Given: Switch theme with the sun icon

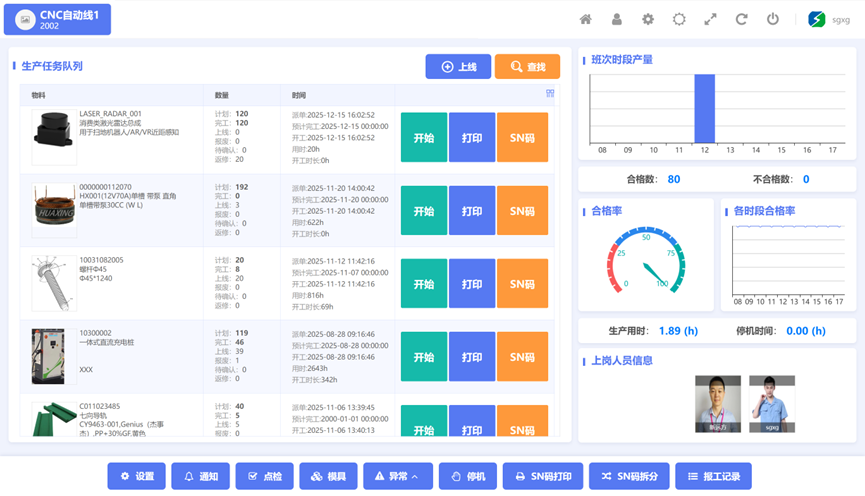Looking at the screenshot, I should tap(679, 19).
